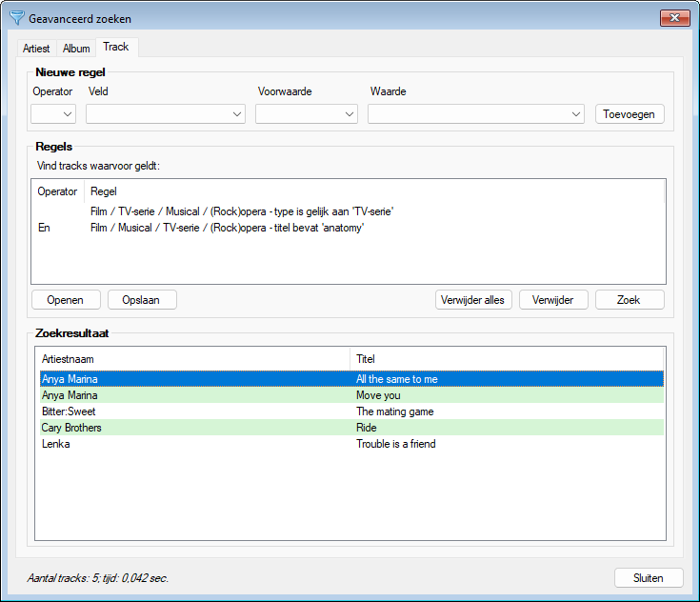Run the search with Zoek button
700x602 pixels.
coord(630,300)
